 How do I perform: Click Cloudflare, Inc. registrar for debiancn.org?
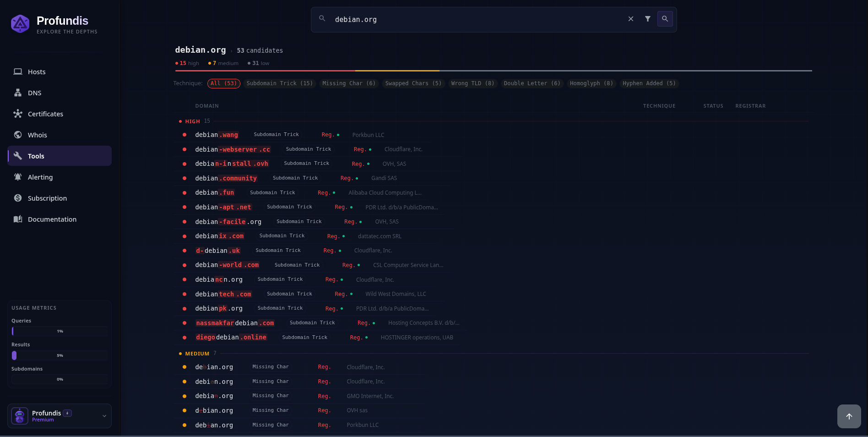click(x=375, y=279)
